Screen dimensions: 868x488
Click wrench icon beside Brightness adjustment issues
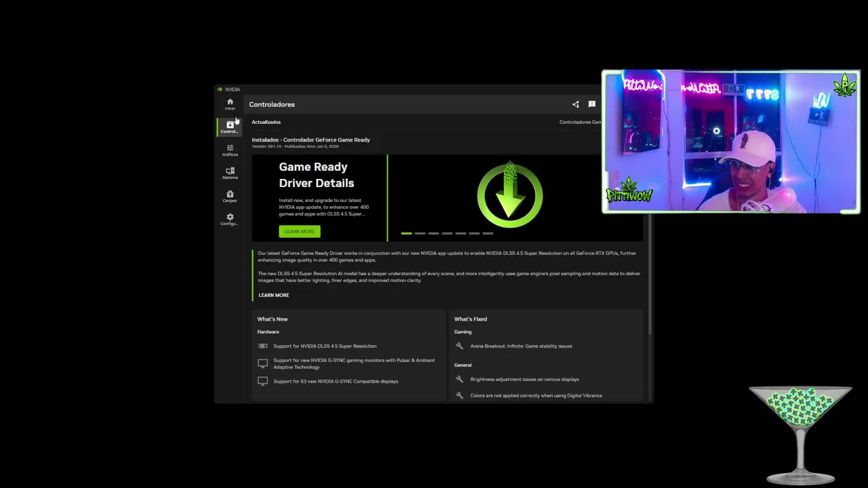point(460,379)
